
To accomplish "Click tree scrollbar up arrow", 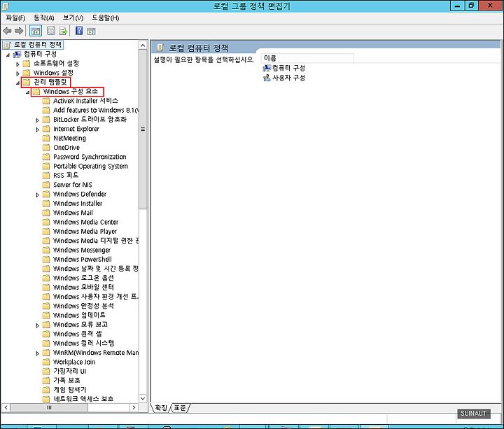I will pos(143,45).
